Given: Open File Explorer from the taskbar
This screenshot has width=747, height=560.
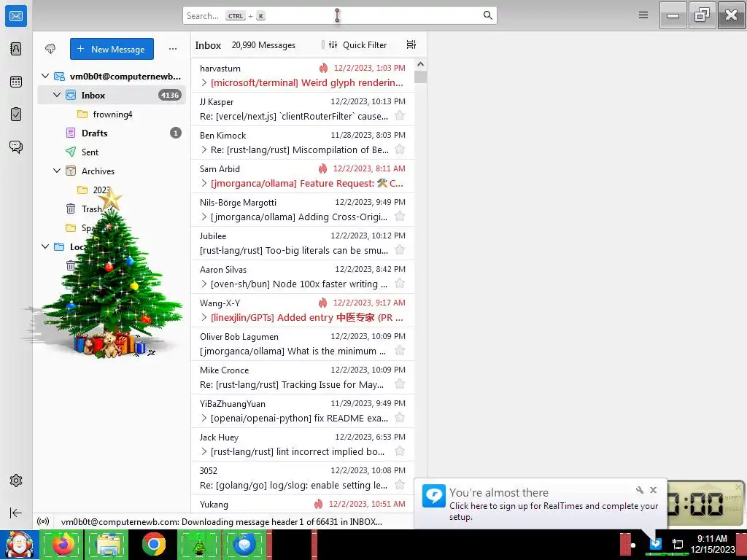Looking at the screenshot, I should (x=108, y=544).
